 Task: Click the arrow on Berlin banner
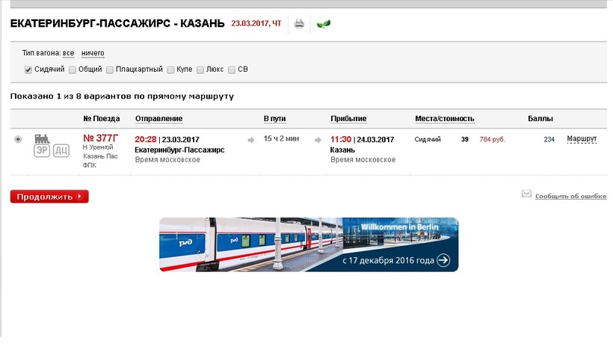click(443, 260)
